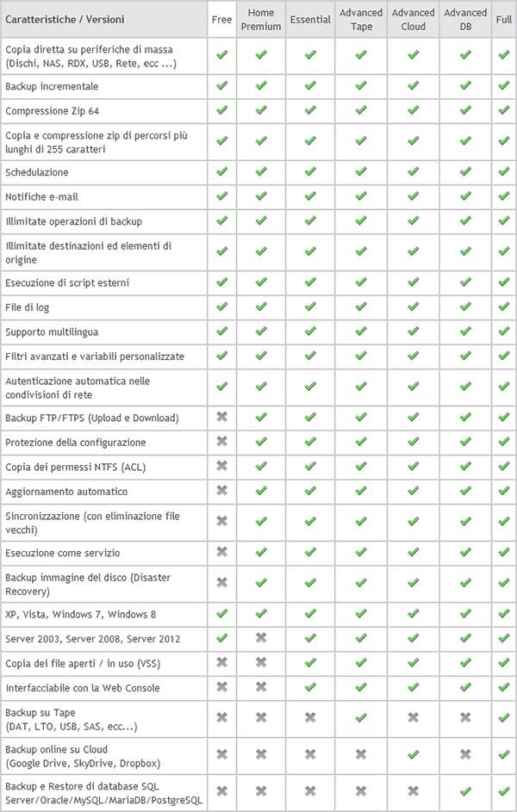Viewport: 517px width, 812px height.
Task: Click green check for Advanced DB SQL database row
Action: tap(465, 791)
